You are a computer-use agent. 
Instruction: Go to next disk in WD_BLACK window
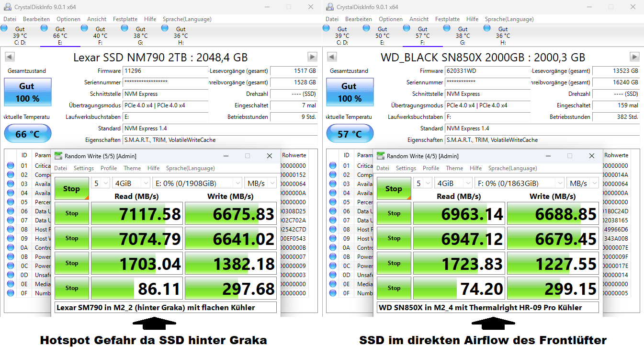coord(634,57)
